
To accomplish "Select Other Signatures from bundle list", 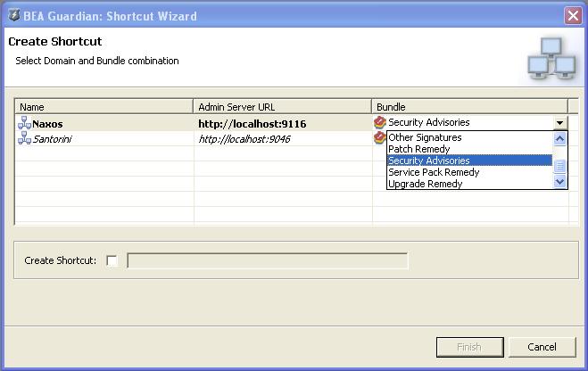I will coord(469,137).
